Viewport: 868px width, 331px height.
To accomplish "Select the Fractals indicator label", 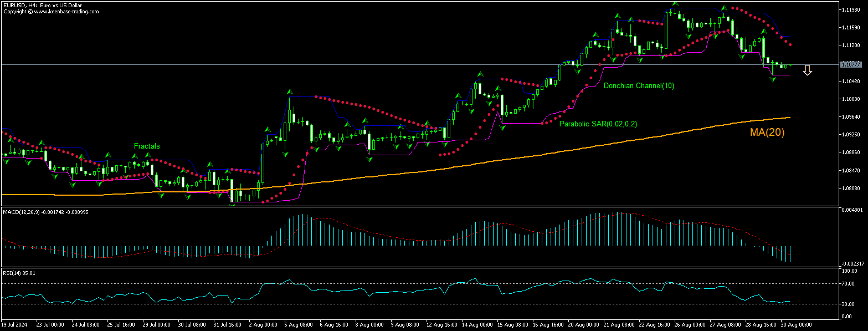I will coord(147,146).
